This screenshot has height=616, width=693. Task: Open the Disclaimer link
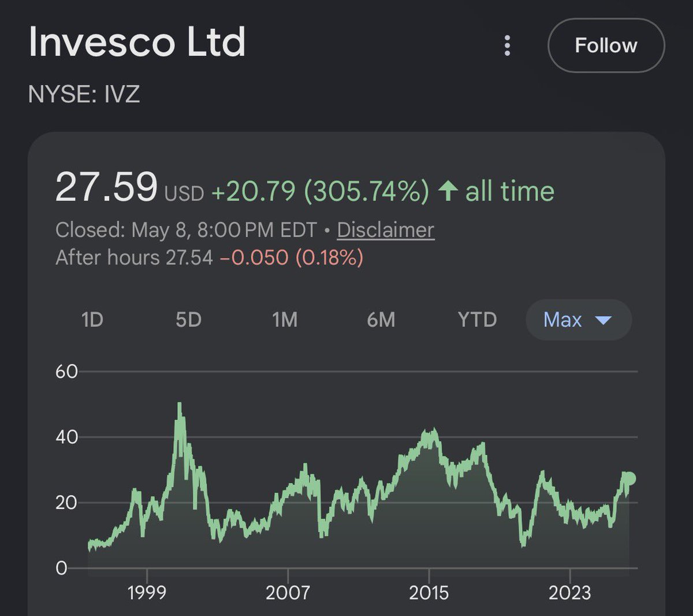click(385, 230)
